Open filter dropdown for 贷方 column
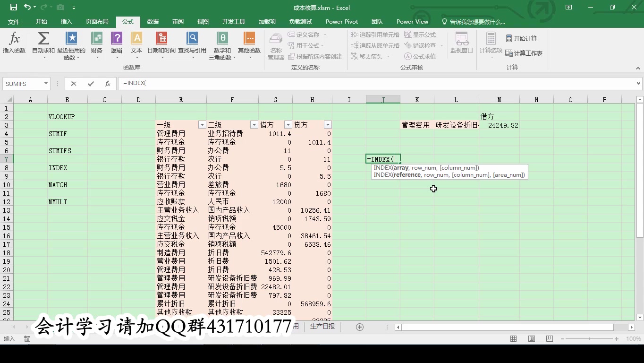The image size is (644, 363). tap(328, 125)
